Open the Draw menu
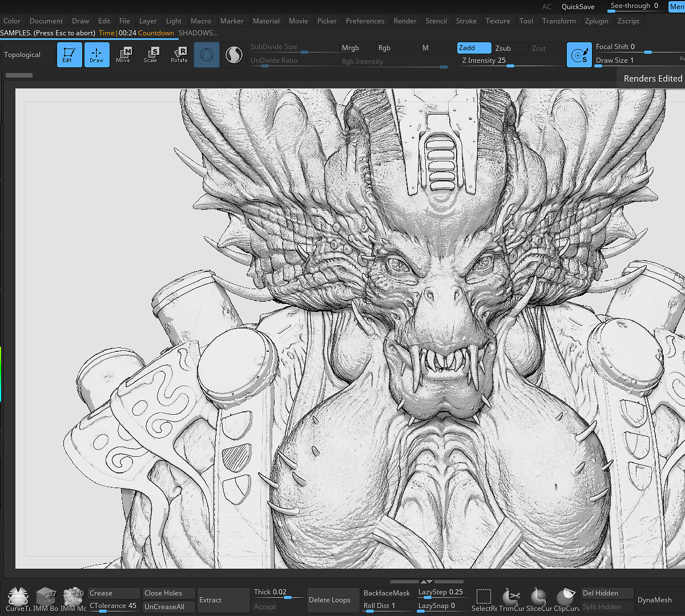 point(80,21)
